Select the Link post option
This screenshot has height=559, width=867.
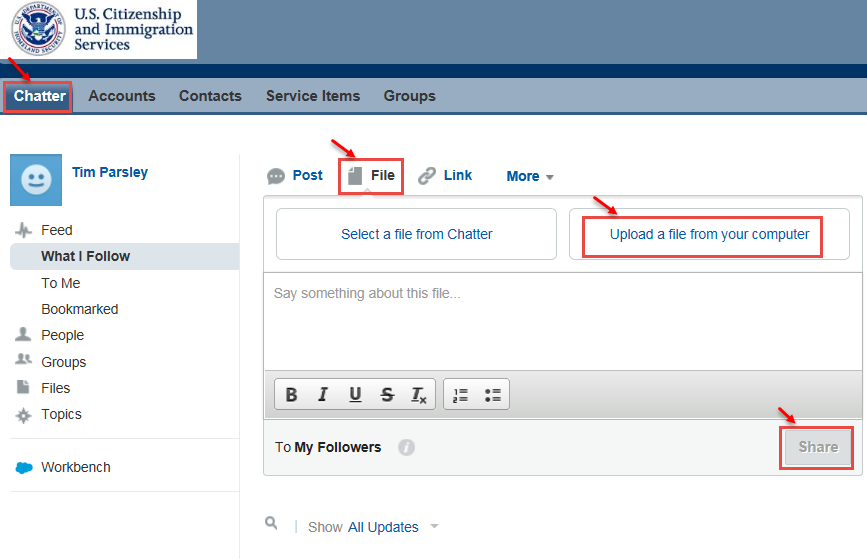pos(445,175)
